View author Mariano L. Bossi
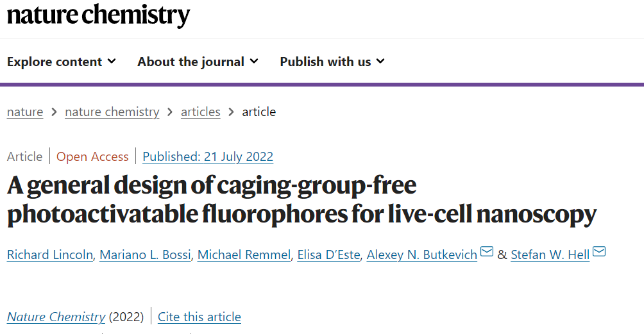 click(146, 255)
